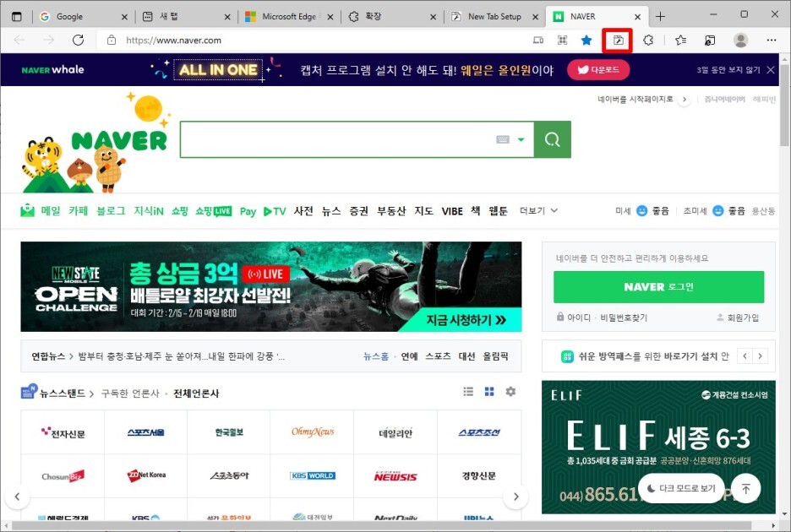Close the Naver whale banner
This screenshot has height=532, width=791.
[x=771, y=69]
